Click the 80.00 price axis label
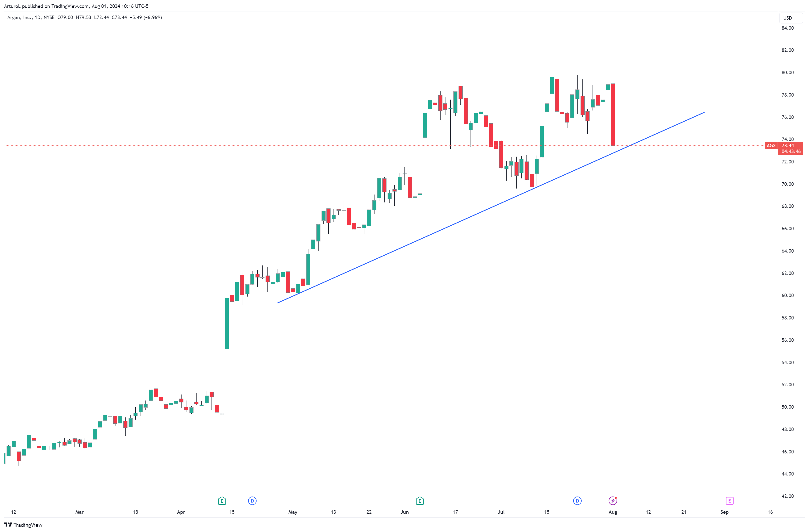Viewport: 809px width, 532px height. pos(788,72)
